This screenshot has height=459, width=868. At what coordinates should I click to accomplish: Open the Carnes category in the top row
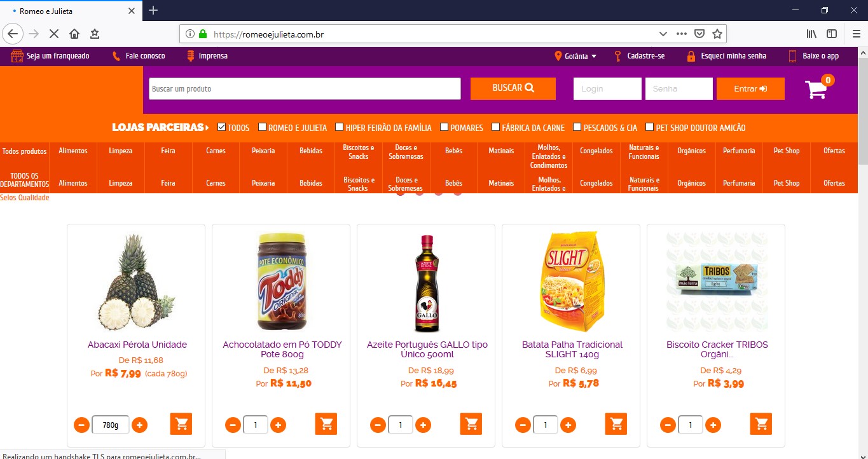tap(216, 151)
